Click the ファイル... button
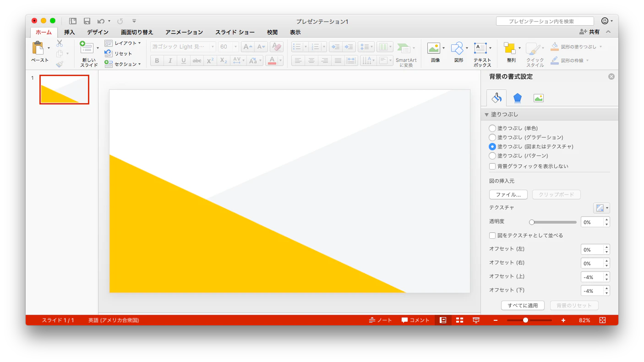Viewport: 644px width, 362px height. [508, 195]
